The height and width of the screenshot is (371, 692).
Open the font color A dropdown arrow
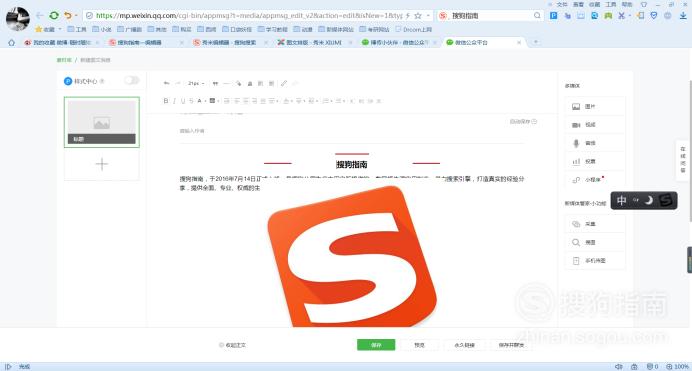click(205, 101)
